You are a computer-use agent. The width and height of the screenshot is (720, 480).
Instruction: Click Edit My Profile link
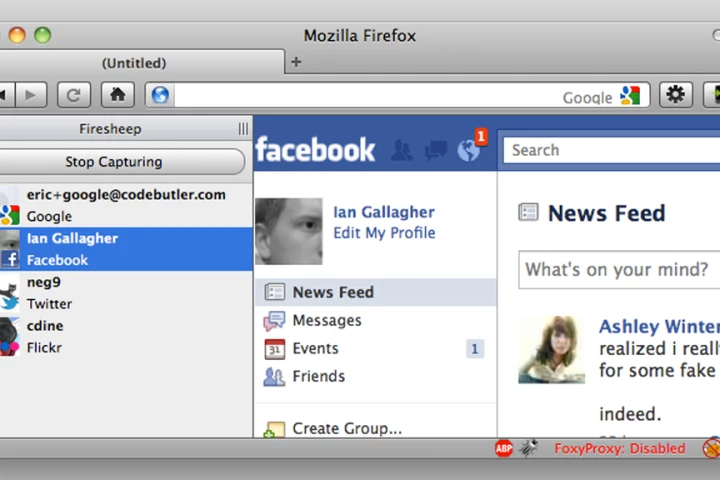point(384,233)
